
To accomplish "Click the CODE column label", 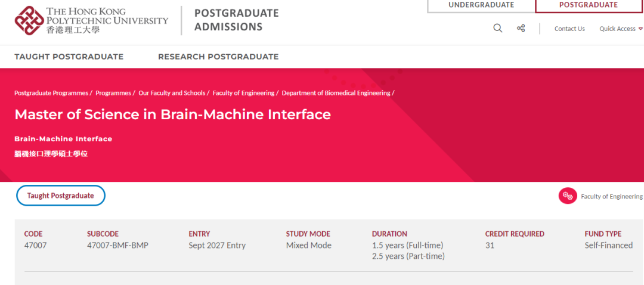I will click(33, 234).
